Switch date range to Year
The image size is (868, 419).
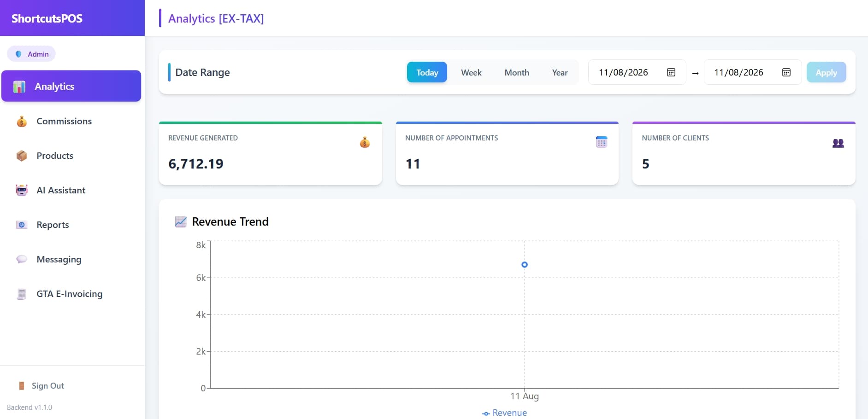point(560,72)
